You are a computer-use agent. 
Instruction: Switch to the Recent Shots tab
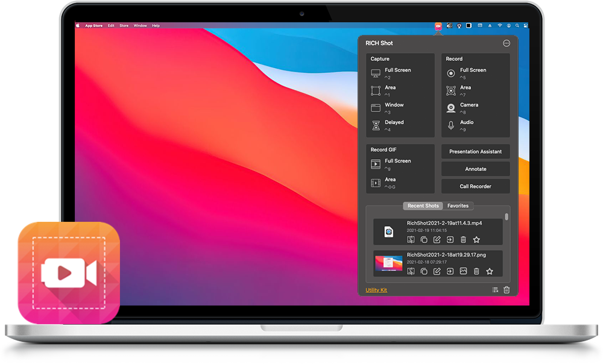point(423,206)
